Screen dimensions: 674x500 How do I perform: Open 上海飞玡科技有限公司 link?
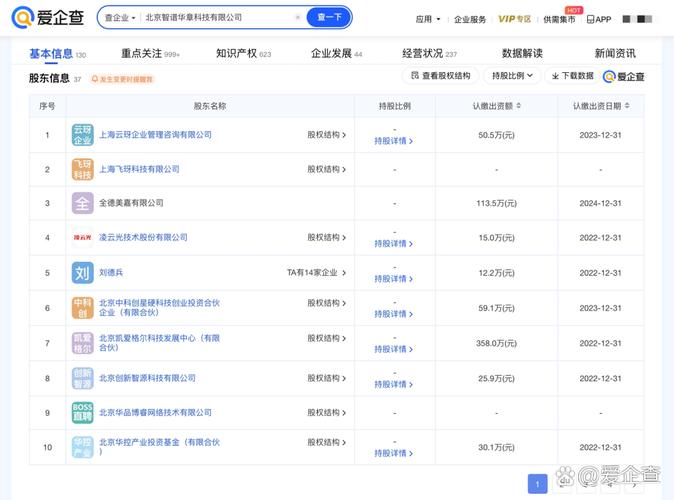pyautogui.click(x=139, y=169)
